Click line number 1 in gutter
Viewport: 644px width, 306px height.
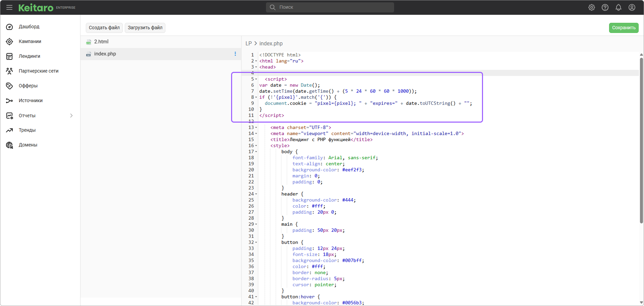point(253,55)
